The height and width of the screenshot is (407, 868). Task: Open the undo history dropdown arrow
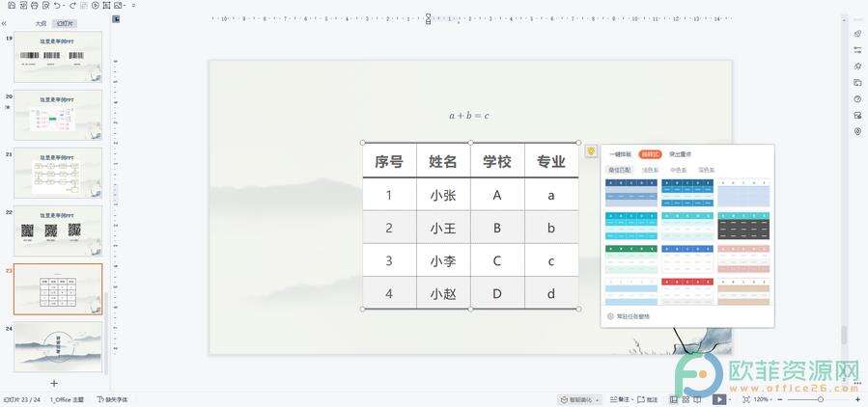pyautogui.click(x=64, y=5)
